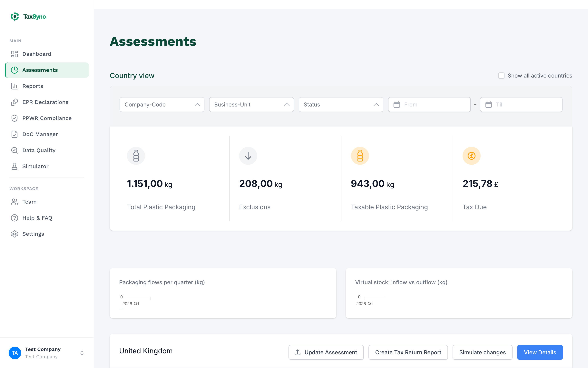Expand the Test Company workspace switcher
This screenshot has width=588, height=368.
coord(82,353)
